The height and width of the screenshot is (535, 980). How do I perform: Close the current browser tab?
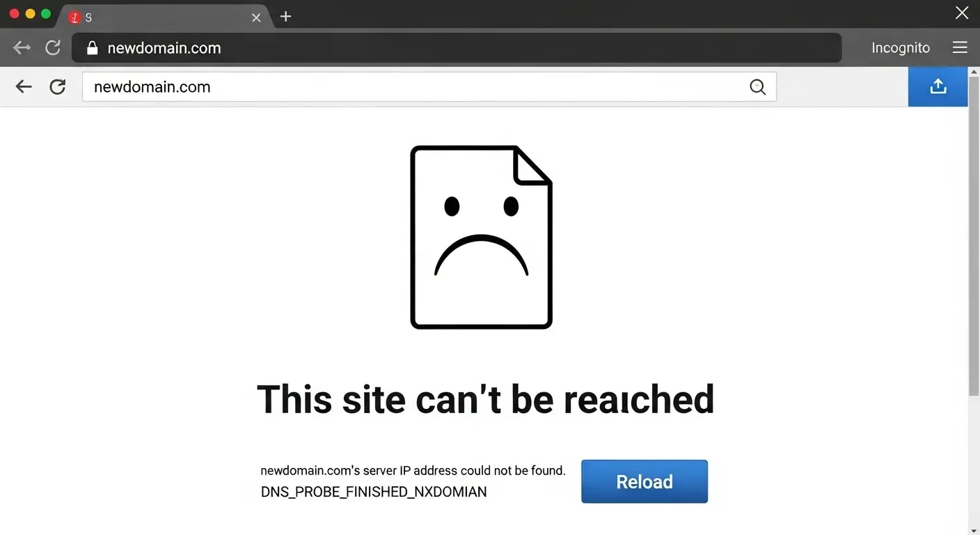click(256, 17)
